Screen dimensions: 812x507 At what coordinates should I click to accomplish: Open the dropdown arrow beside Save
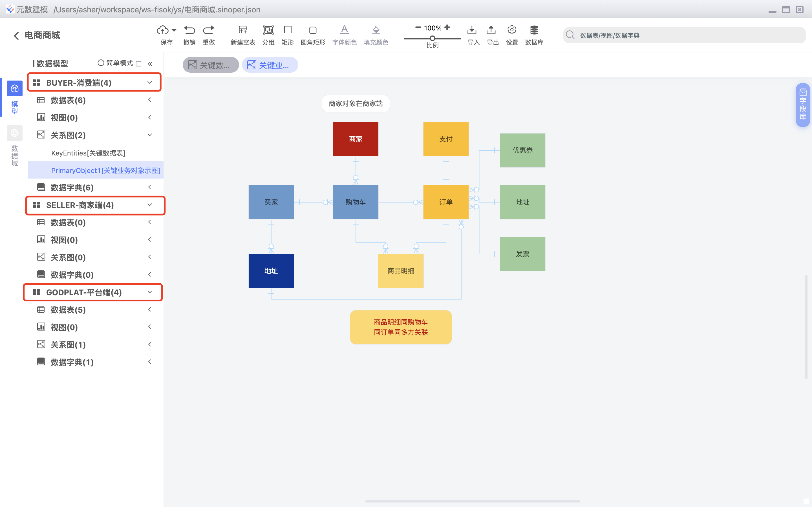point(174,30)
